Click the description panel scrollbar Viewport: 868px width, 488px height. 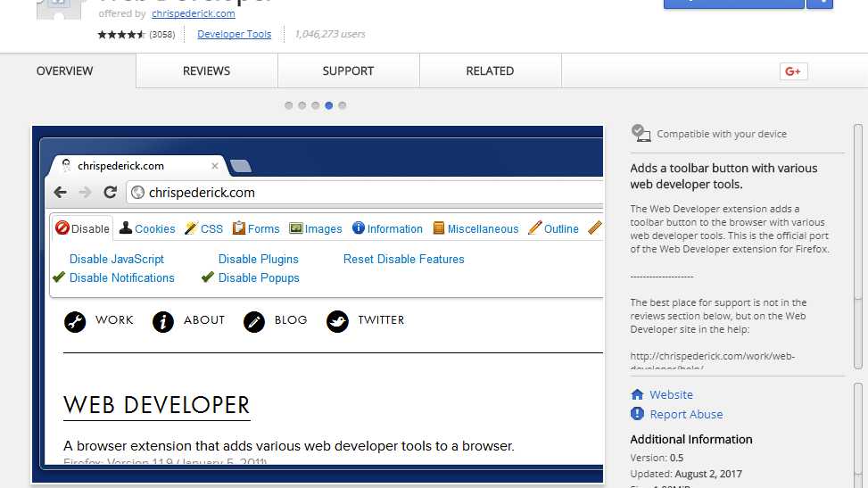tap(858, 246)
